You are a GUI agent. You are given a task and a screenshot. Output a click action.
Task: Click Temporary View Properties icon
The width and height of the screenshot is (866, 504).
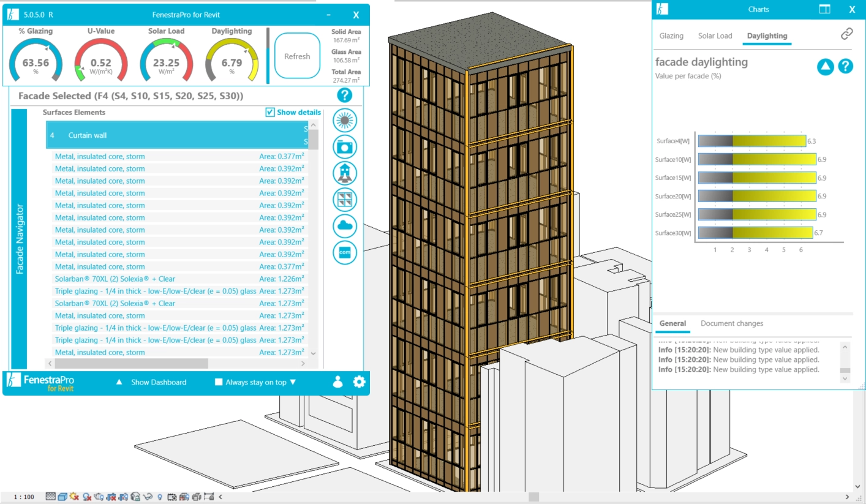tap(172, 497)
